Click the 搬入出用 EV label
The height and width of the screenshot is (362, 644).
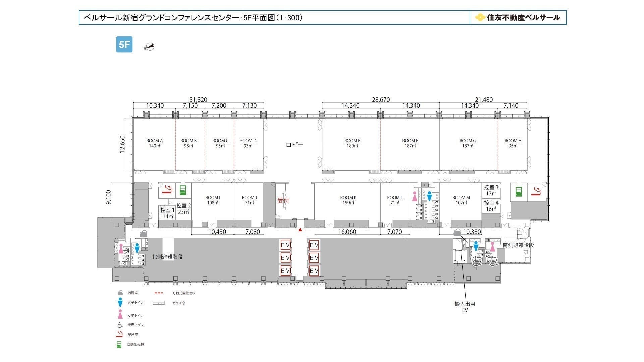[x=465, y=307]
